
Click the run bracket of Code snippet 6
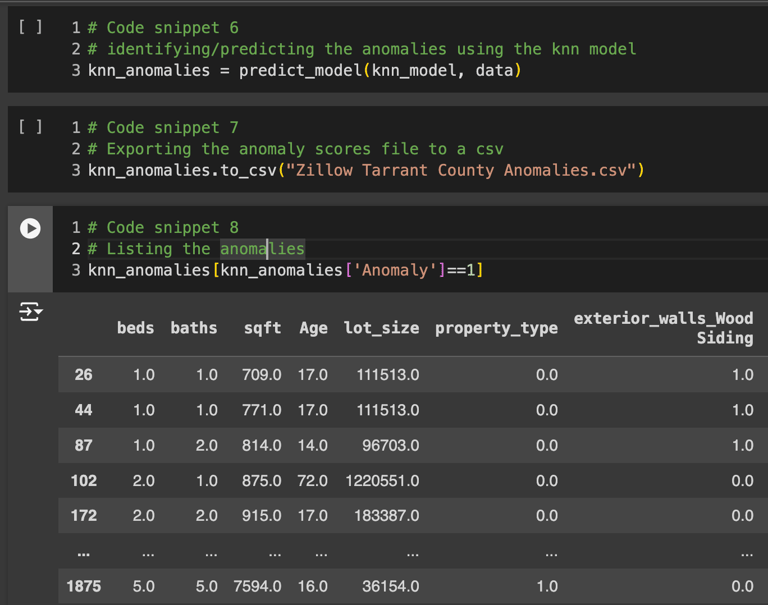click(30, 28)
